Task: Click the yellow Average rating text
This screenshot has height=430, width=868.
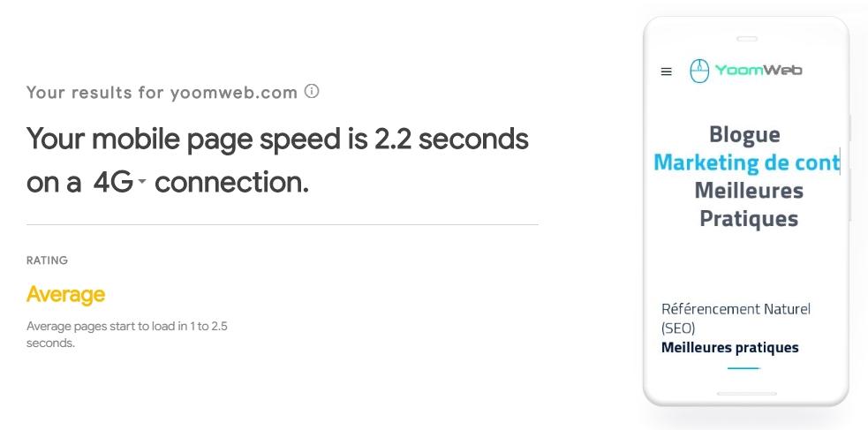Action: (65, 294)
